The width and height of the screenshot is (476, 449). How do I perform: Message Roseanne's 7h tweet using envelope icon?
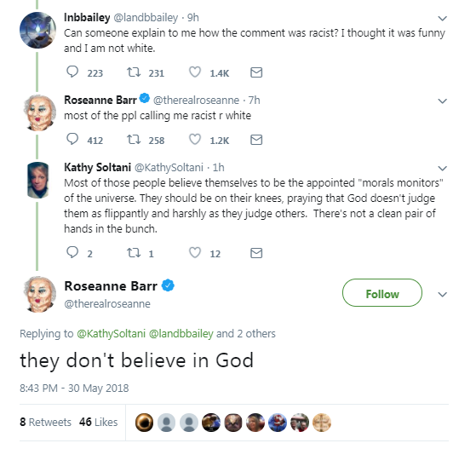(x=256, y=140)
